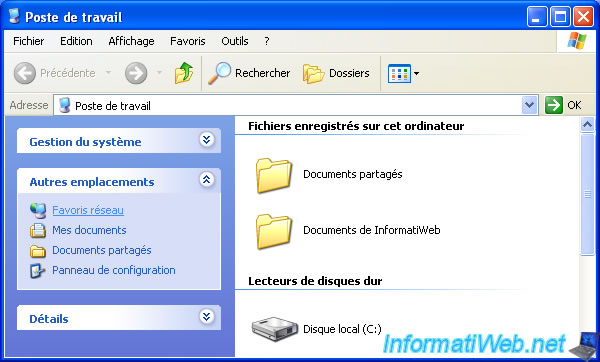Click the Autres emplacements header title
The height and width of the screenshot is (362, 600).
pyautogui.click(x=92, y=182)
